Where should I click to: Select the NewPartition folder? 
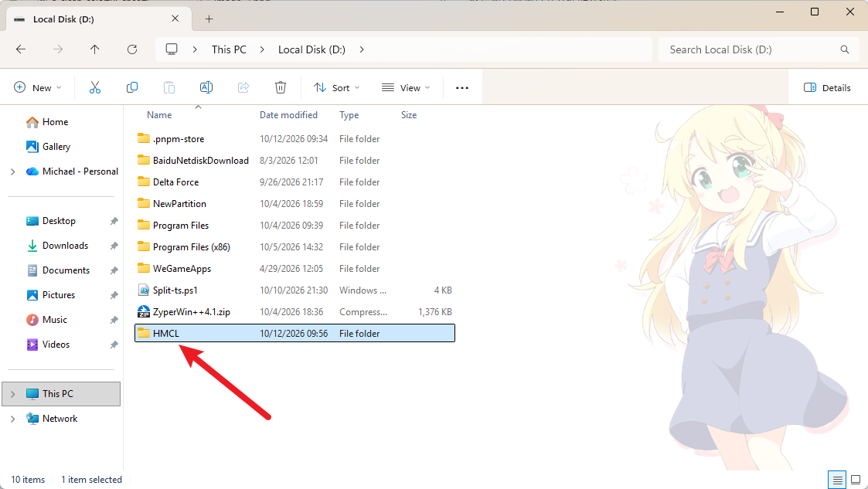tap(294, 204)
